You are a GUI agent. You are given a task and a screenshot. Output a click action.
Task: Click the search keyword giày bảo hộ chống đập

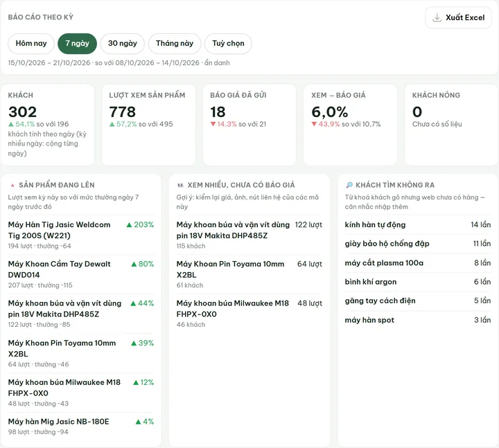[387, 244]
